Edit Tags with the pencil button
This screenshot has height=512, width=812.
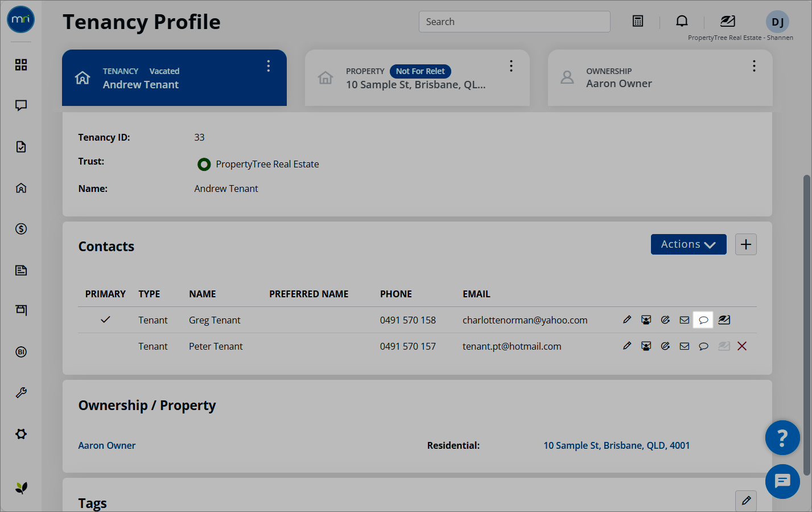(746, 501)
